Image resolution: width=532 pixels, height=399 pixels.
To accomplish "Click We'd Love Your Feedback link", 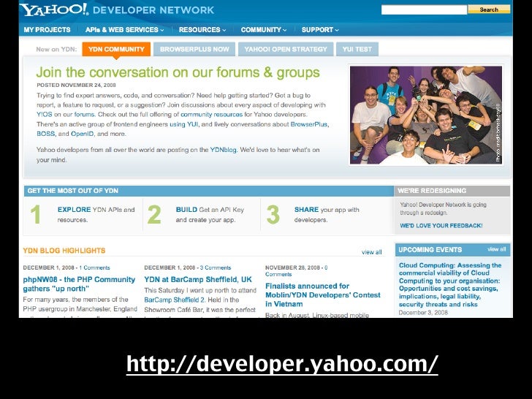I will [x=441, y=226].
